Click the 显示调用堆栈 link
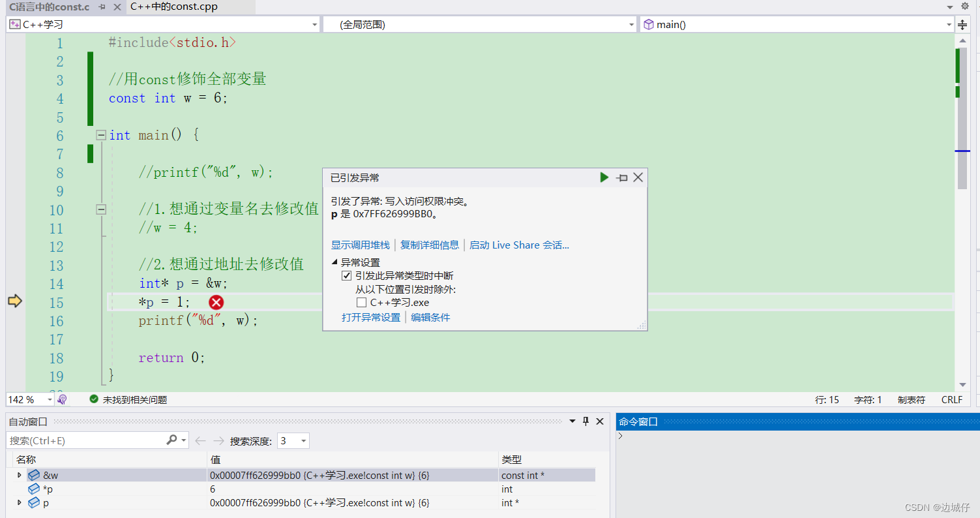Image resolution: width=980 pixels, height=518 pixels. [359, 245]
